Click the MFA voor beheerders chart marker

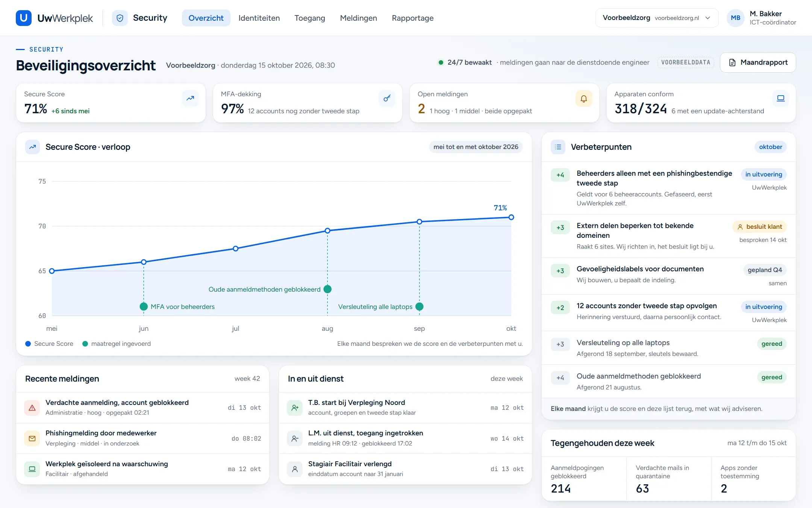(144, 307)
